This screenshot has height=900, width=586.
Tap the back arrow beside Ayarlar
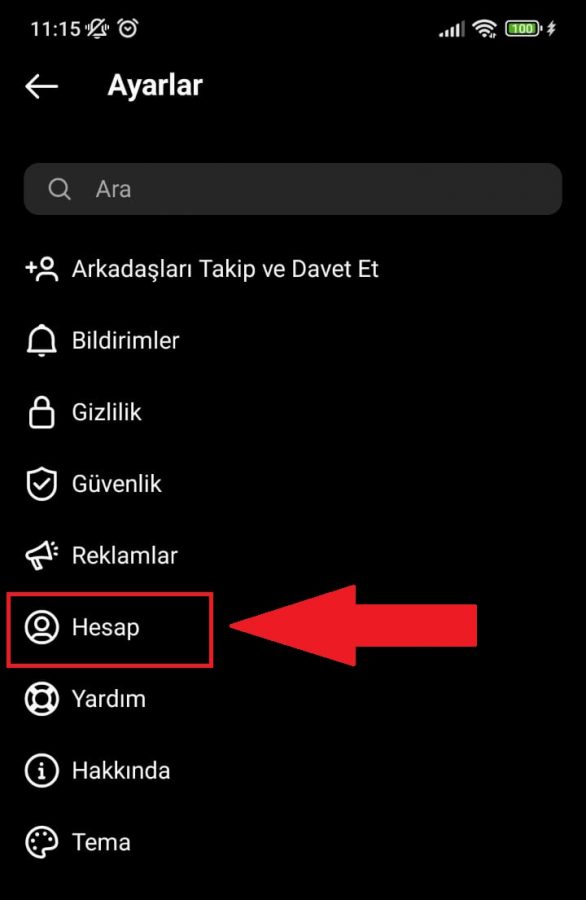point(41,87)
